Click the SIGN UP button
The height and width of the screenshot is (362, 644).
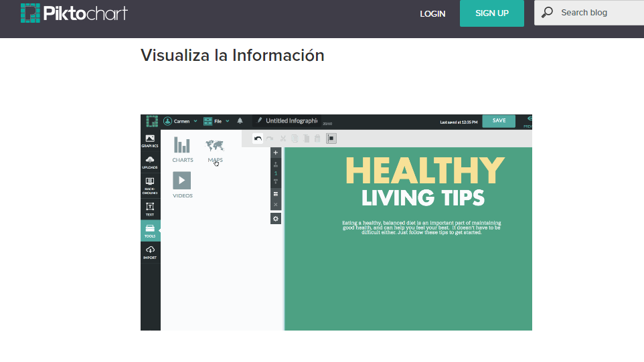pos(491,13)
